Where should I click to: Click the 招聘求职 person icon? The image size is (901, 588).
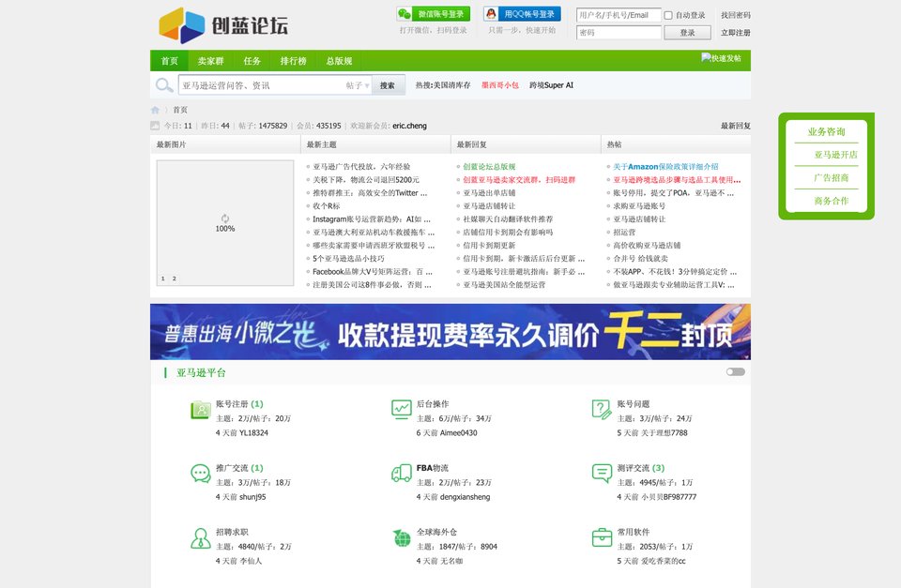tap(200, 537)
